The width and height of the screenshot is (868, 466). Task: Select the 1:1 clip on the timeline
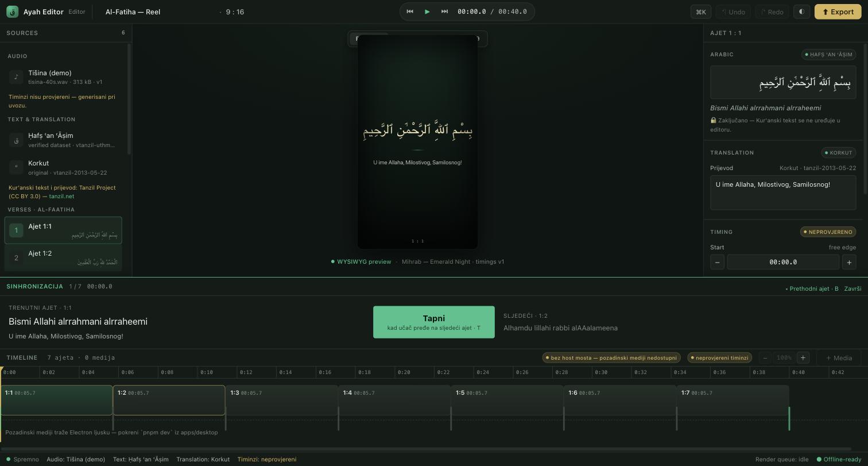point(56,400)
